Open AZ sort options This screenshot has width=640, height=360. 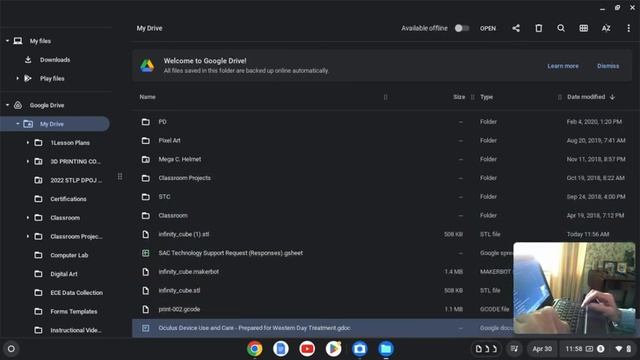(x=606, y=28)
